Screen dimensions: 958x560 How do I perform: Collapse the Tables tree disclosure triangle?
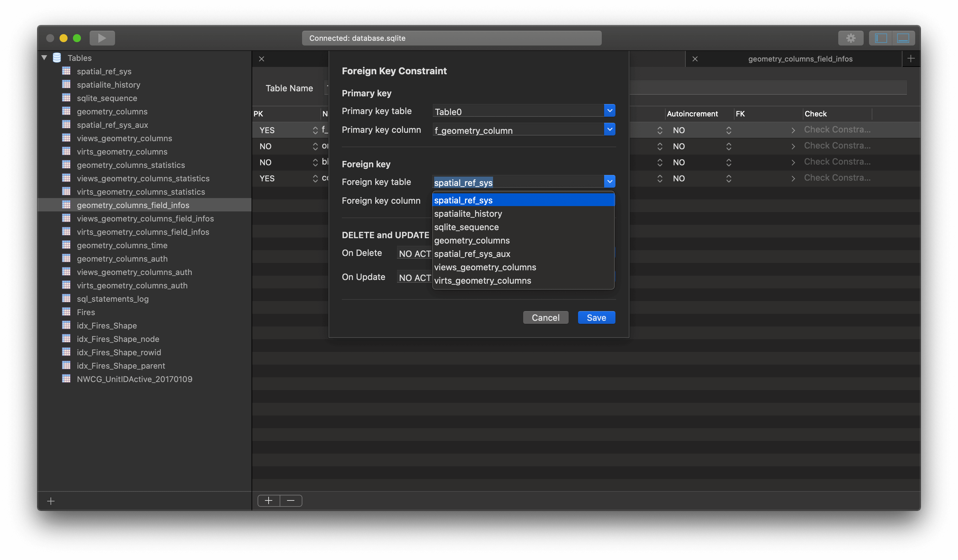(44, 58)
